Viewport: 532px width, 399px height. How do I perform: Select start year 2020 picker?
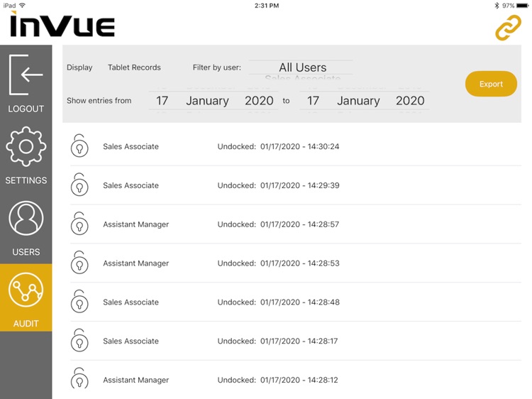click(x=259, y=101)
